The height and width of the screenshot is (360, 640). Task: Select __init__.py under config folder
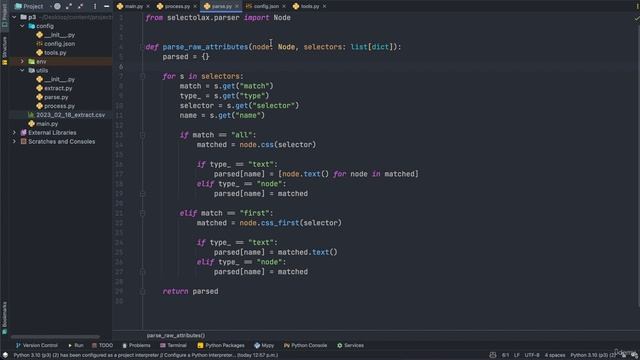click(60, 35)
